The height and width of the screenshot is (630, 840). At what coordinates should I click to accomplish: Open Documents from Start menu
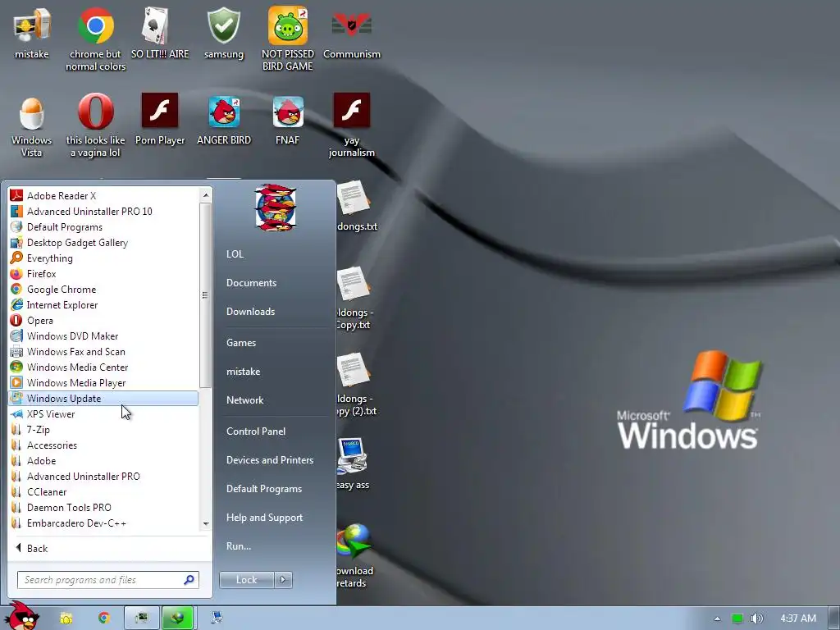[276, 283]
